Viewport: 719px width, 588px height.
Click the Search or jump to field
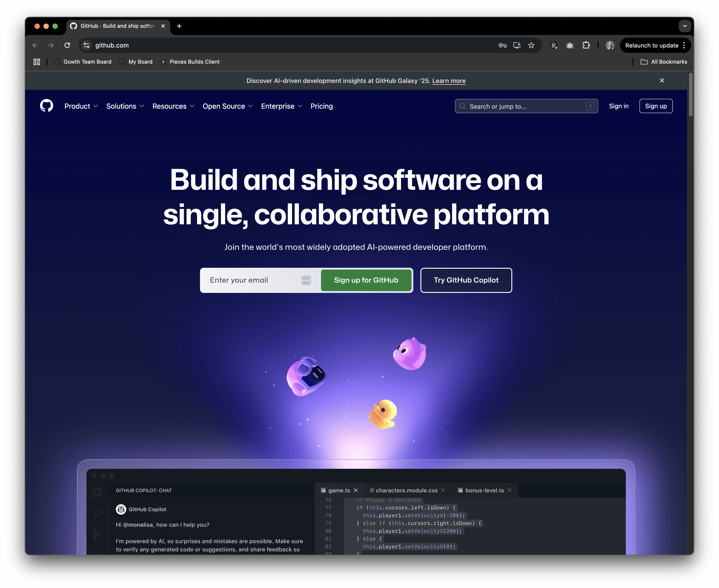click(526, 106)
